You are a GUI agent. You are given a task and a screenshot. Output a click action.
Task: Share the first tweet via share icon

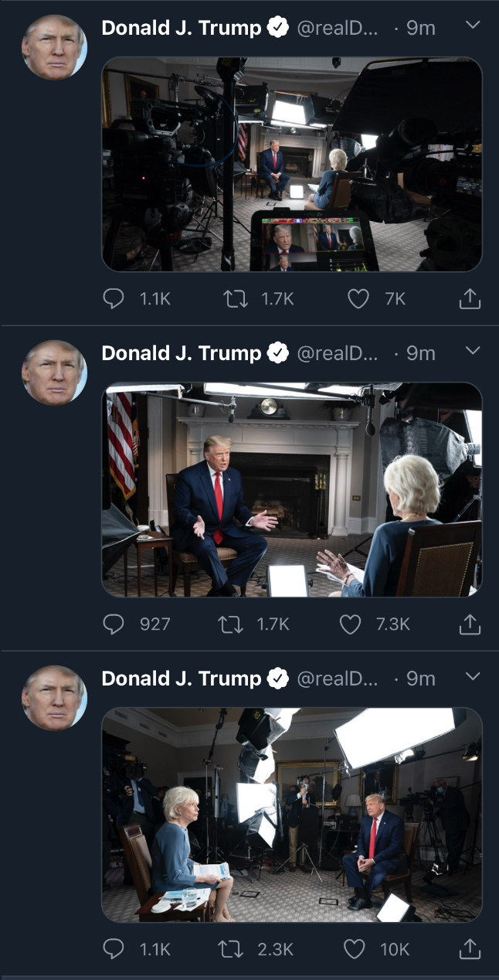click(x=470, y=298)
